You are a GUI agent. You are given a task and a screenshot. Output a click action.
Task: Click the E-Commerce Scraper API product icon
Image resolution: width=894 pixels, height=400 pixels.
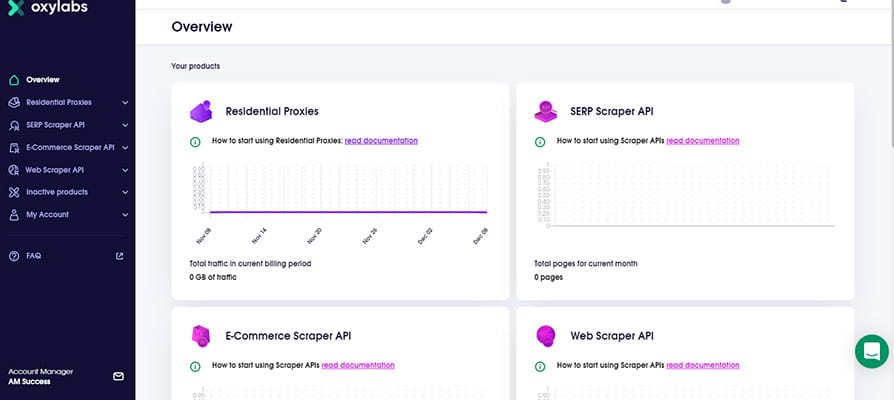point(201,336)
